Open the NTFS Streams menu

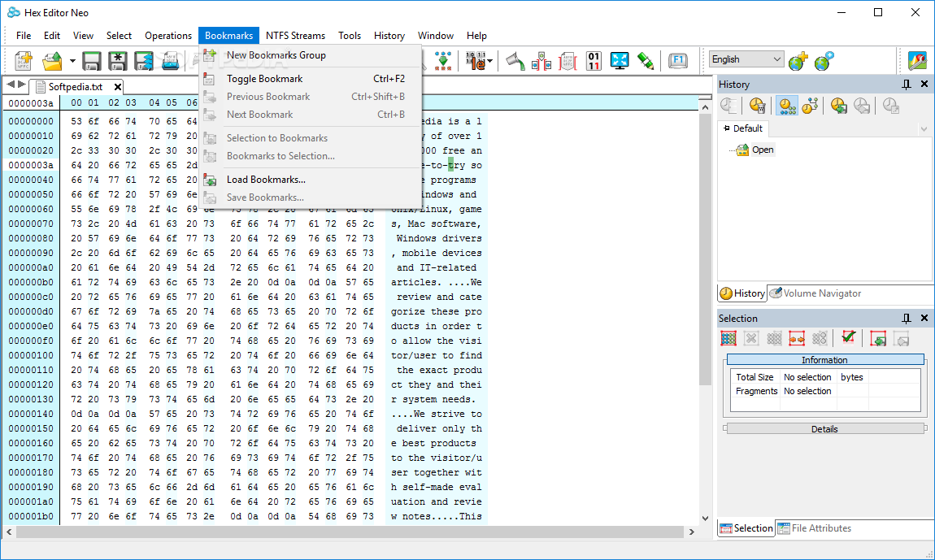pyautogui.click(x=296, y=36)
